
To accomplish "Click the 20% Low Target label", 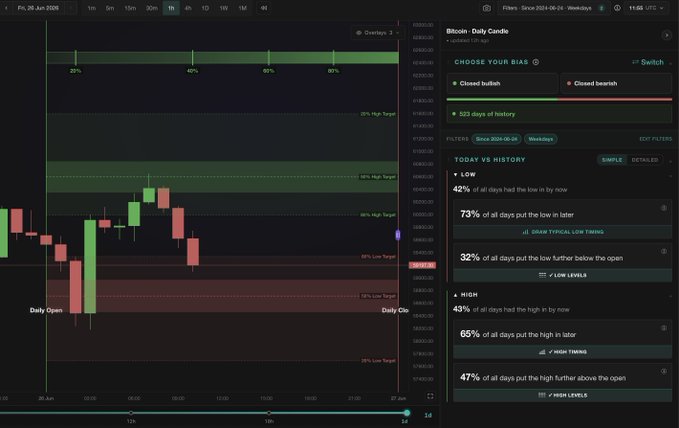I will pos(378,360).
